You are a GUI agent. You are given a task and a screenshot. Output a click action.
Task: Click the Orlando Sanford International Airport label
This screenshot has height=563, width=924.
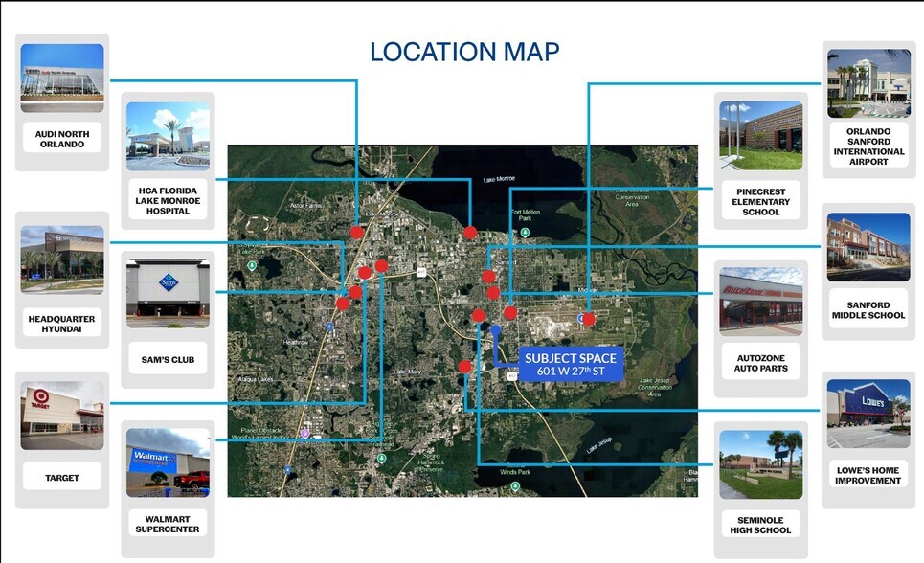(x=868, y=146)
